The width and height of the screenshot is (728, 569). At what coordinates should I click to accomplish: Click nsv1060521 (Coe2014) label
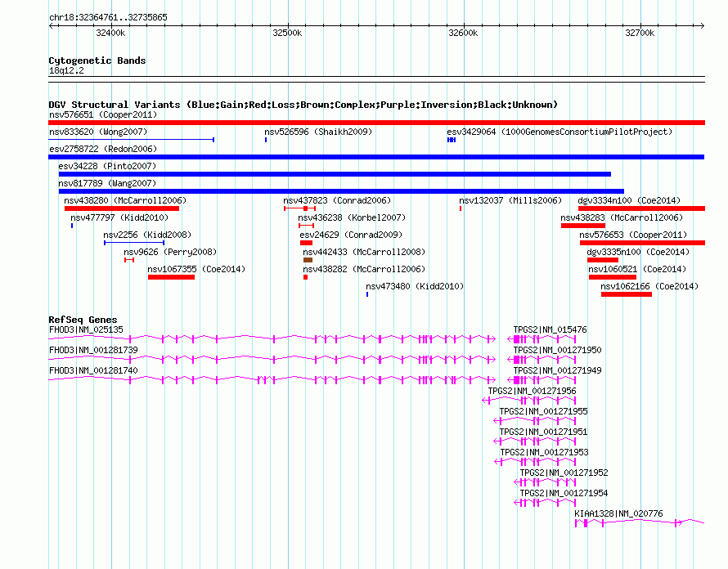click(x=637, y=269)
